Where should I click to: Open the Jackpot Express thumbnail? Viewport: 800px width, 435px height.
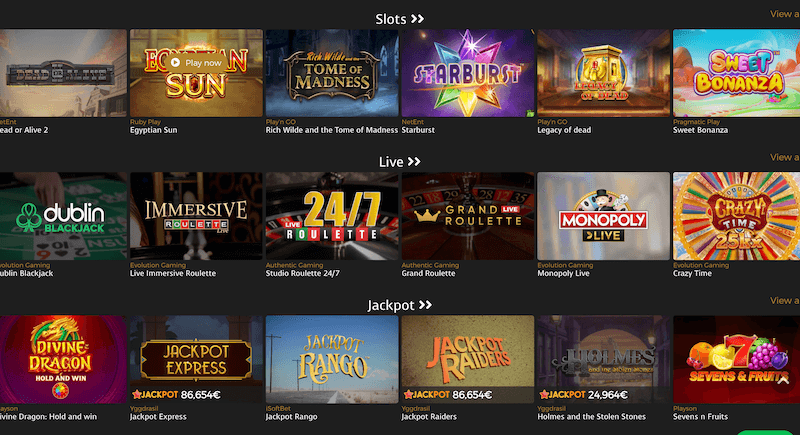click(x=196, y=360)
